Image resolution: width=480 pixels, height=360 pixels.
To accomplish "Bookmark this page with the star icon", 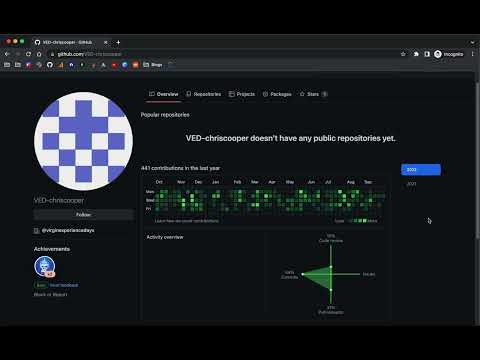I will tap(403, 54).
